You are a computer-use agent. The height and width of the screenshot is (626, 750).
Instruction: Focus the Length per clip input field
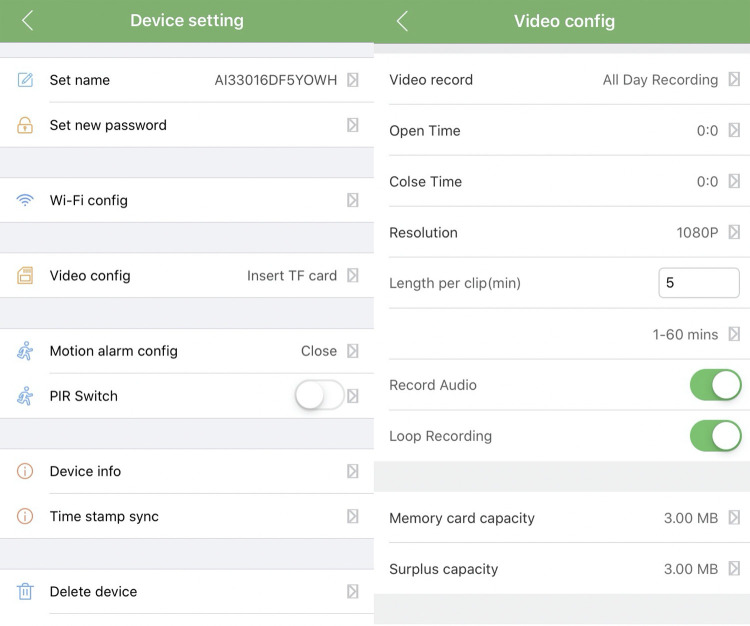699,283
